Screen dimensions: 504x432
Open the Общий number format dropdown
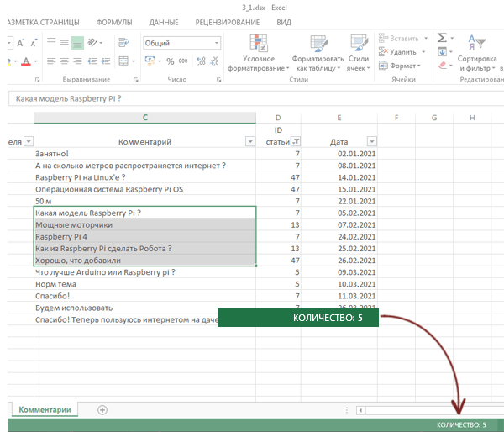(216, 43)
